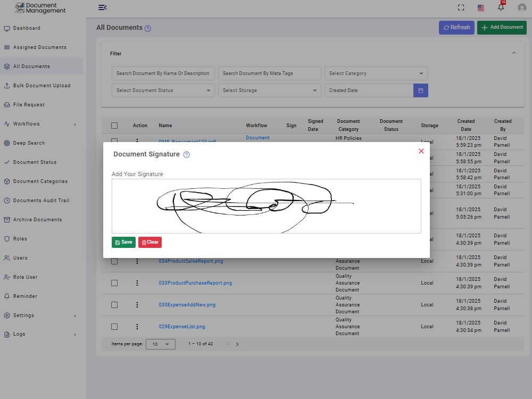Open the user profile avatar
This screenshot has height=399, width=532.
coord(522,7)
